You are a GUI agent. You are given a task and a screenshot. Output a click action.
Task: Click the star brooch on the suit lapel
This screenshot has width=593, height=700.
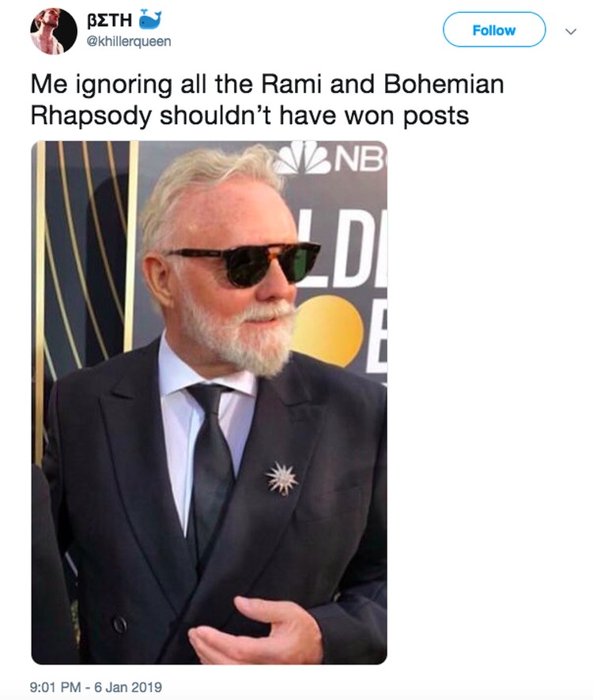[281, 479]
